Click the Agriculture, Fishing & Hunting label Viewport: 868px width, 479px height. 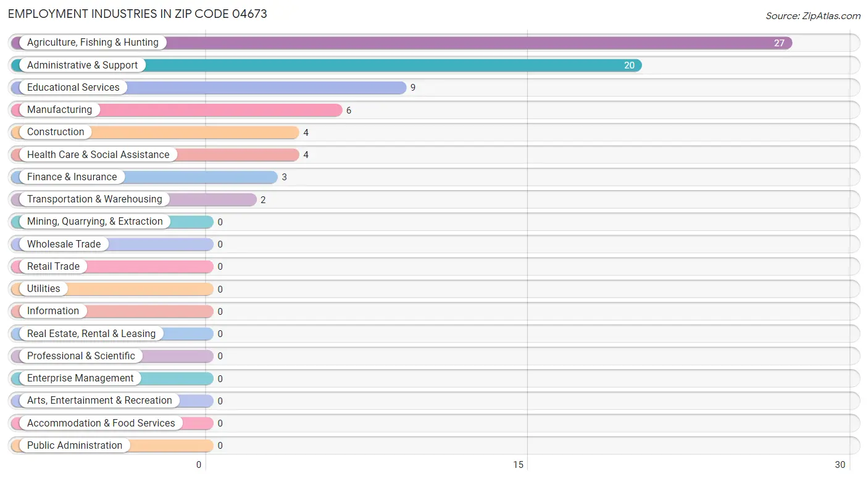pyautogui.click(x=93, y=43)
